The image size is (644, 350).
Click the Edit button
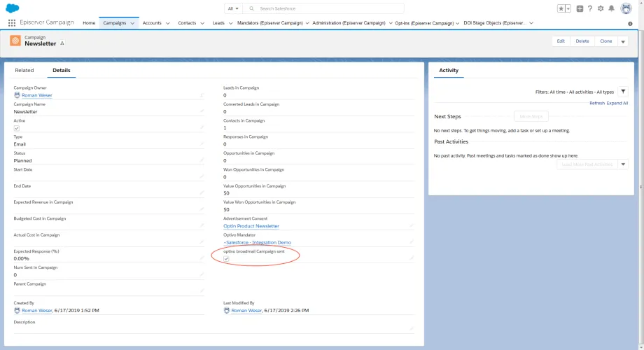tap(561, 41)
